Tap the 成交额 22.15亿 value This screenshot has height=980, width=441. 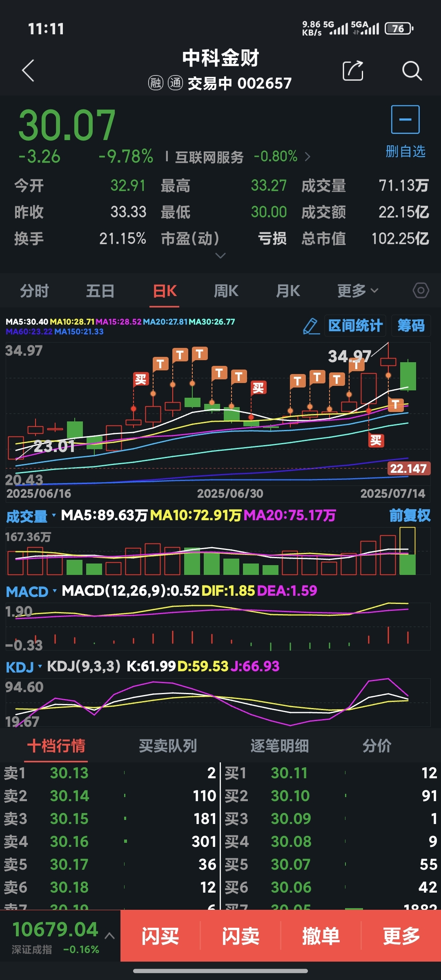(403, 212)
